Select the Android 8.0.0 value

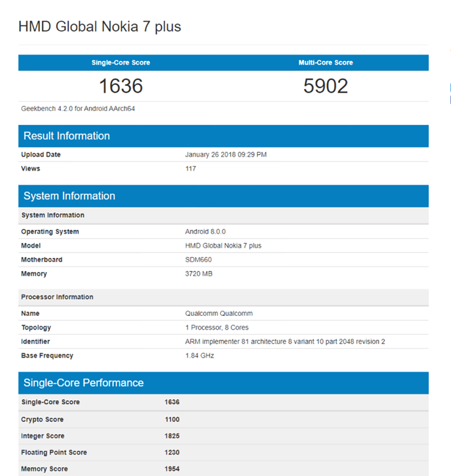(x=205, y=232)
